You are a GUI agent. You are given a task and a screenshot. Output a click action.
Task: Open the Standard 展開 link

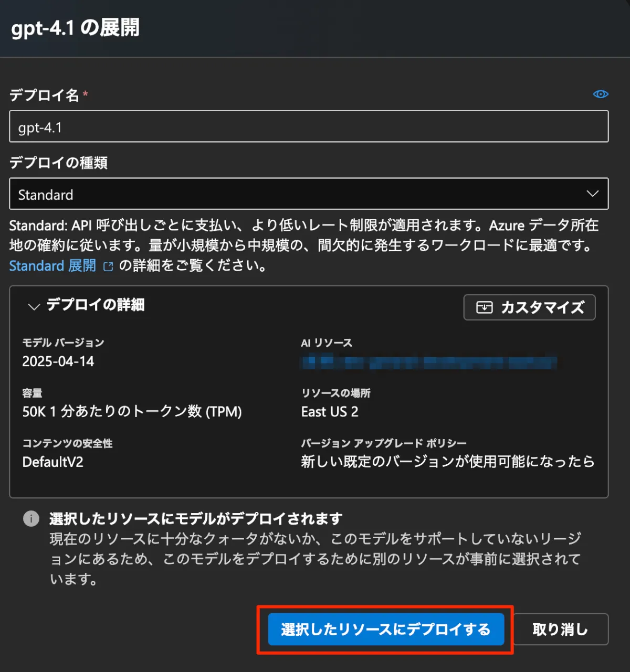point(52,265)
